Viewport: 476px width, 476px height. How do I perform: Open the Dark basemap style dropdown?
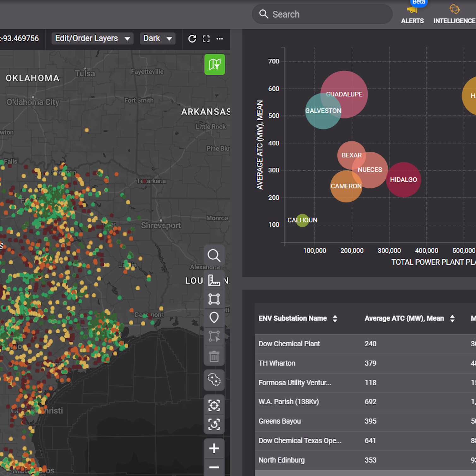pos(157,38)
